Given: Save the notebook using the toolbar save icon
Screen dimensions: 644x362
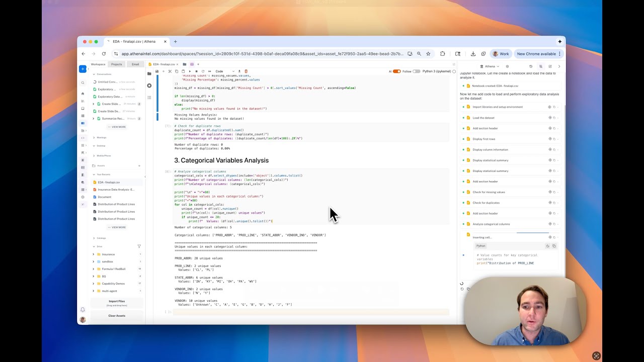Looking at the screenshot, I should pos(157,71).
